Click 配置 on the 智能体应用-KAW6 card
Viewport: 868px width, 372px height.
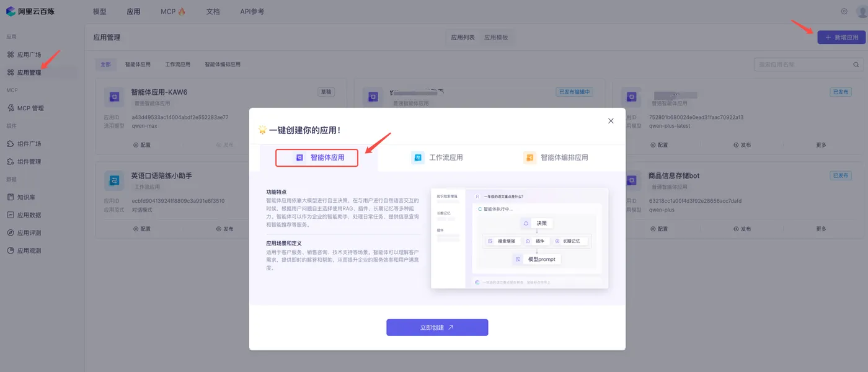(x=142, y=144)
